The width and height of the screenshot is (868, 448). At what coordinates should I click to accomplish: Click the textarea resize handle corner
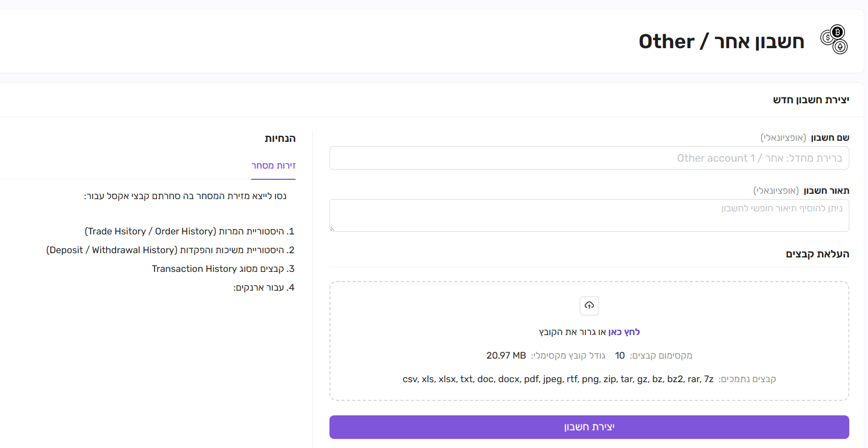pyautogui.click(x=332, y=229)
